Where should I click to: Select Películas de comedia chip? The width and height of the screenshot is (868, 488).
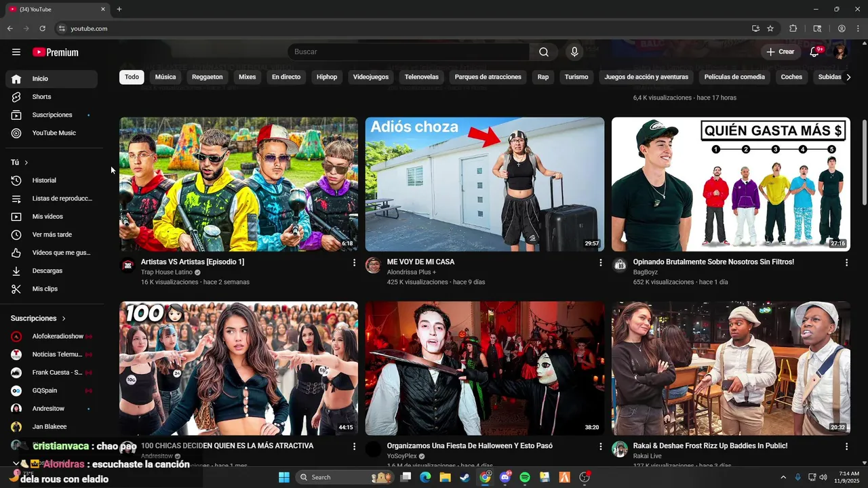click(x=734, y=77)
